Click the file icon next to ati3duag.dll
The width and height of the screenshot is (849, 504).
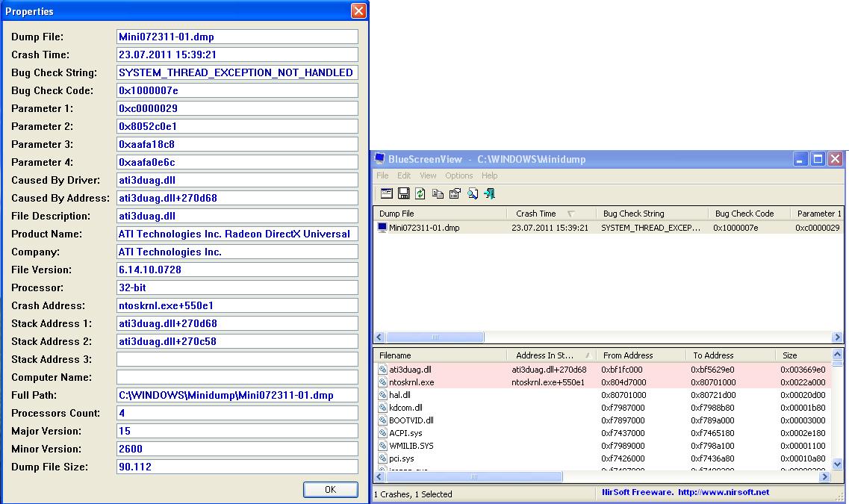(383, 370)
